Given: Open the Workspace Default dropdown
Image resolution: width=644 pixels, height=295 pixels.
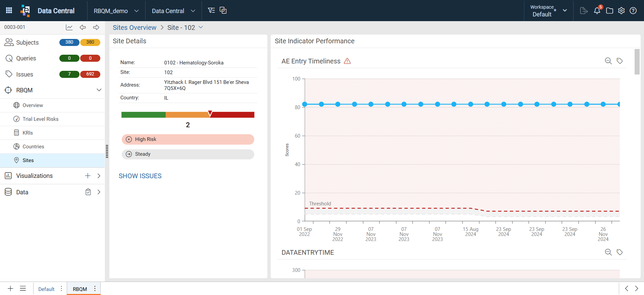Looking at the screenshot, I should coord(548,11).
